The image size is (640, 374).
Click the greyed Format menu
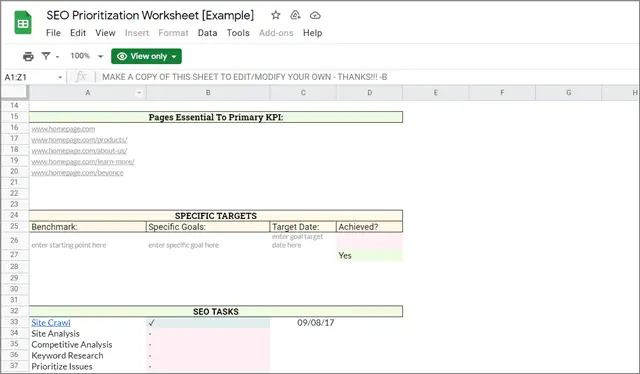click(x=173, y=33)
